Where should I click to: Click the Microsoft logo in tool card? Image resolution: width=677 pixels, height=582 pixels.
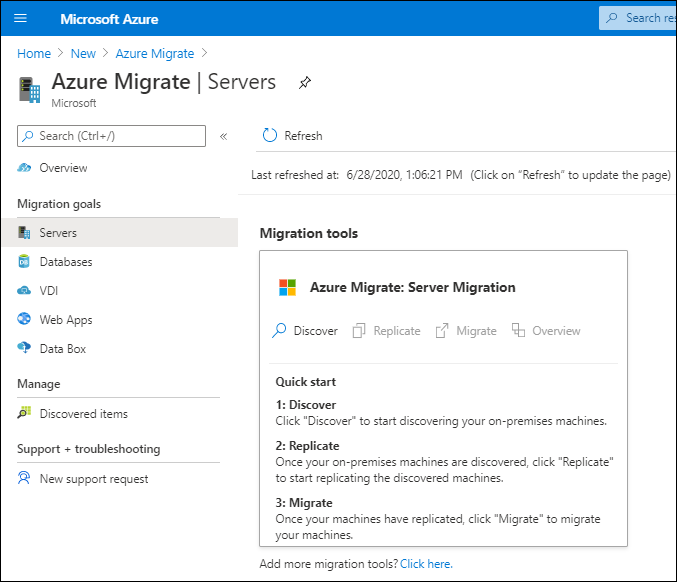[x=288, y=287]
